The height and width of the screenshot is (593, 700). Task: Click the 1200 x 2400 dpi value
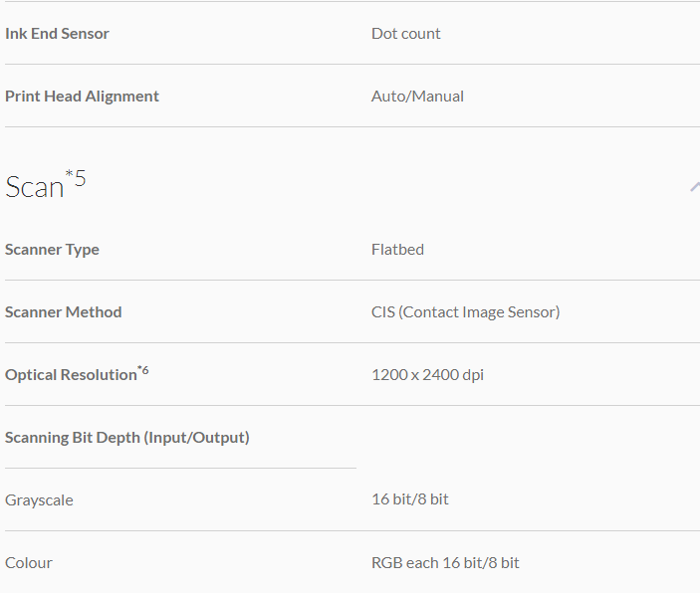(427, 375)
